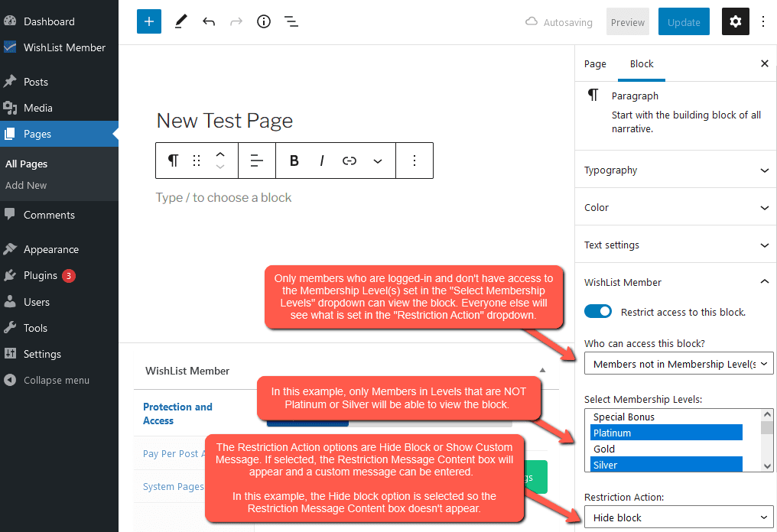Click the Paragraph block type icon in block toolbar
This screenshot has width=777, height=532.
tap(172, 161)
